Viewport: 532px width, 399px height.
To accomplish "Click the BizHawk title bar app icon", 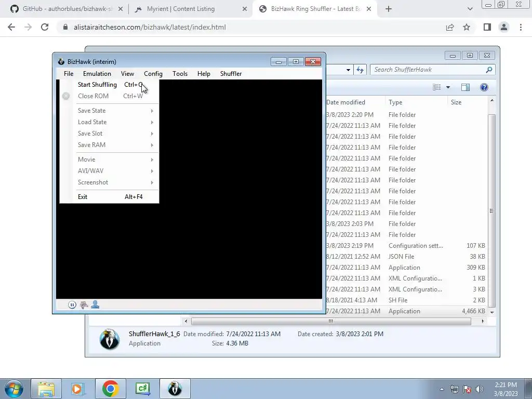I will click(61, 61).
